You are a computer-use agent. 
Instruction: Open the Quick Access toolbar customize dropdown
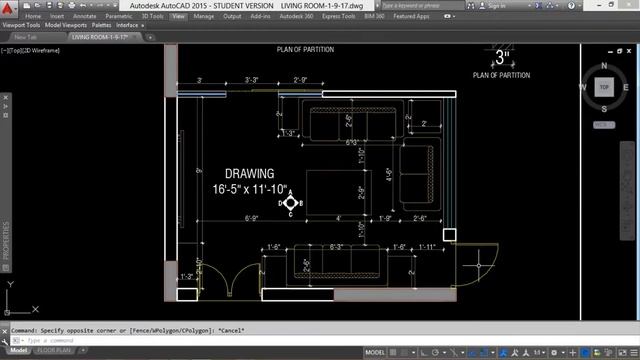point(116,6)
